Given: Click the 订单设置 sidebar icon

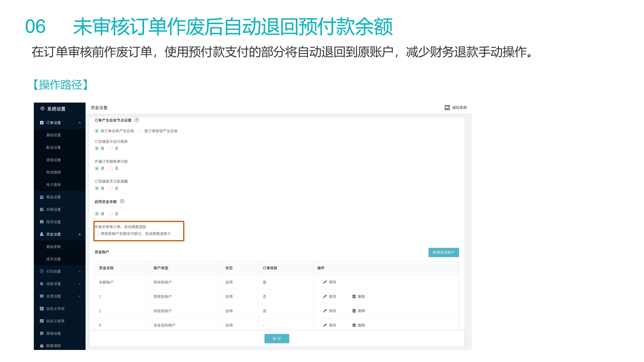Looking at the screenshot, I should pos(42,123).
